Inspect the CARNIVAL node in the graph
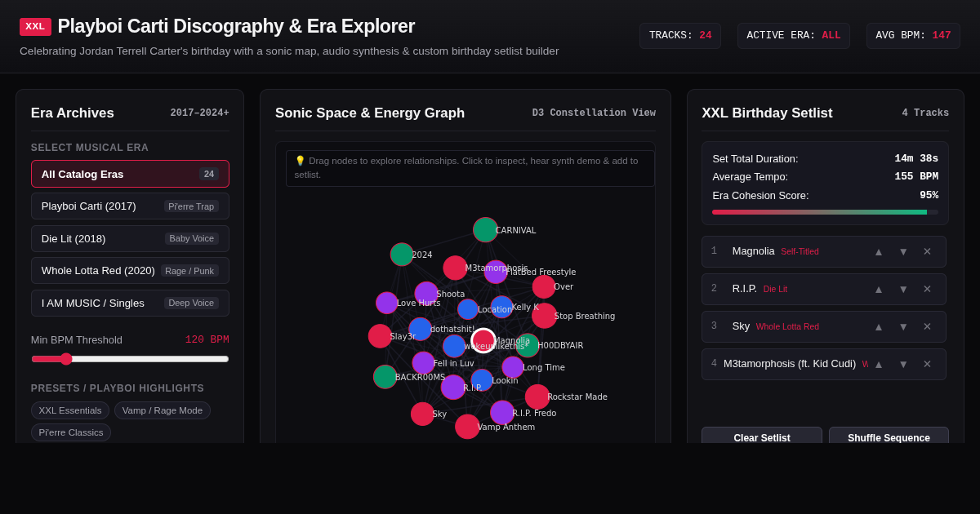 485,230
